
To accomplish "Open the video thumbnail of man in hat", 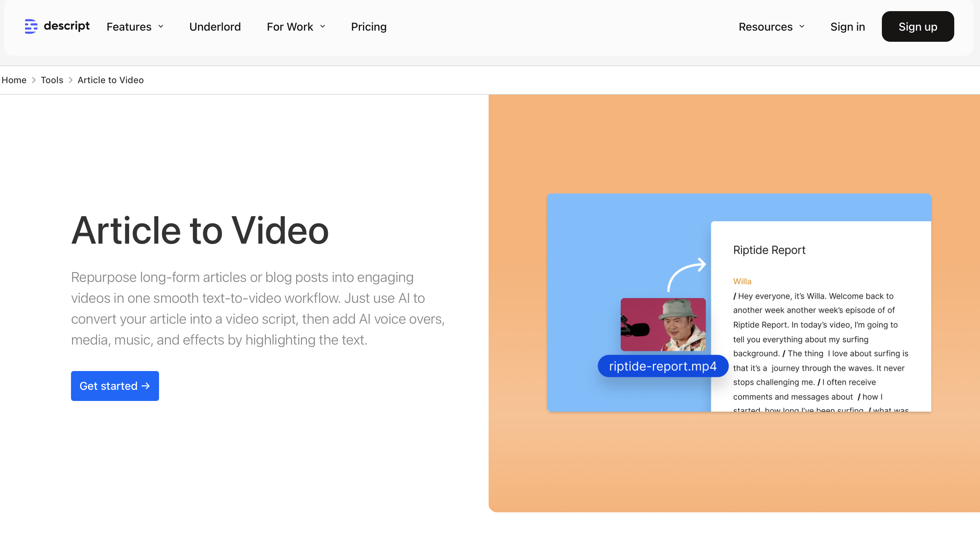I will (x=663, y=324).
